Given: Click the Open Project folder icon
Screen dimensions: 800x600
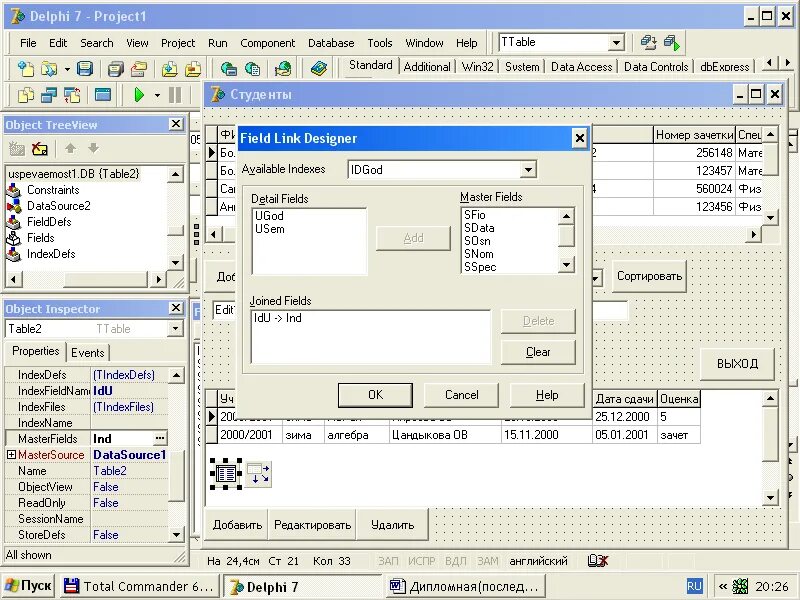Looking at the screenshot, I should 139,68.
